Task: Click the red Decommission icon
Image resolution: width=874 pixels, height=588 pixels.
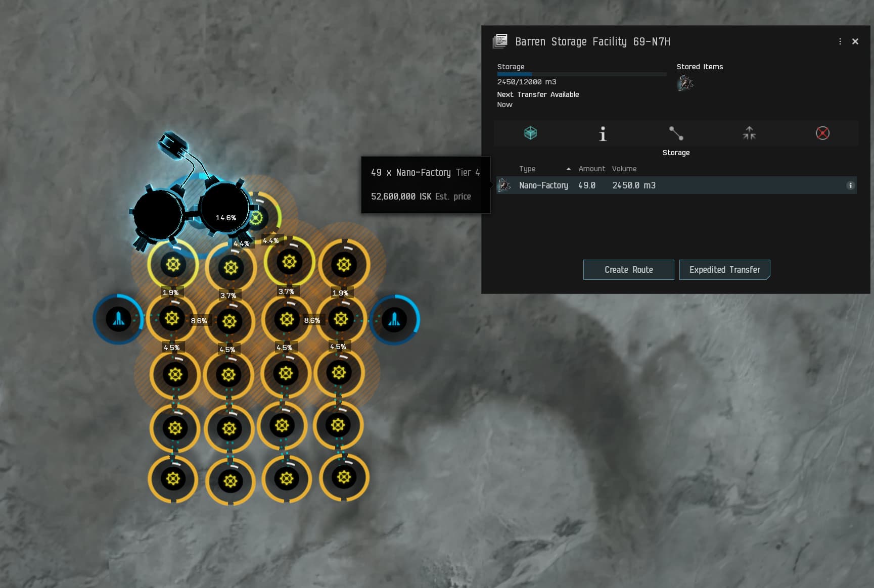Action: pos(822,133)
